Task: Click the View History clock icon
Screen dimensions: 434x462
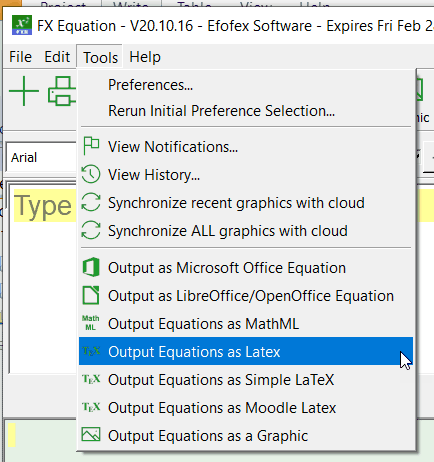Action: pos(91,174)
